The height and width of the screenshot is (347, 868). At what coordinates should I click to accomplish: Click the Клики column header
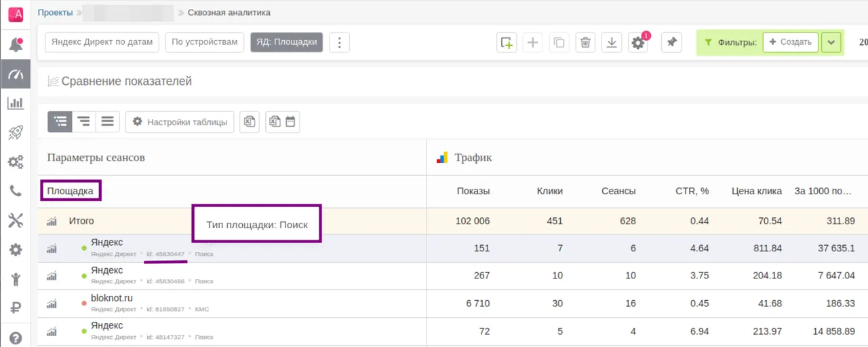pos(550,191)
